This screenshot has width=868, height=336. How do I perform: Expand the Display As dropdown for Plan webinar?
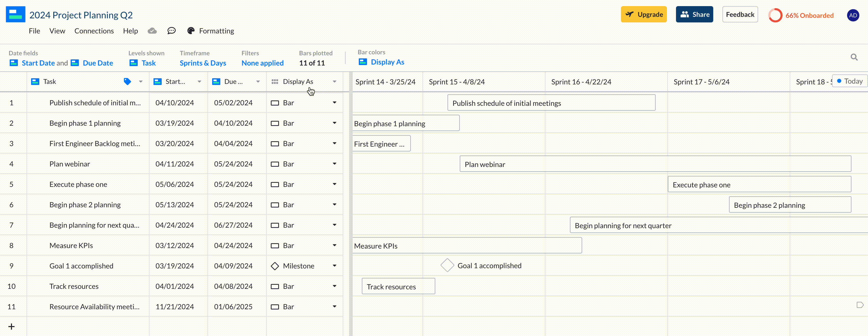(x=334, y=164)
